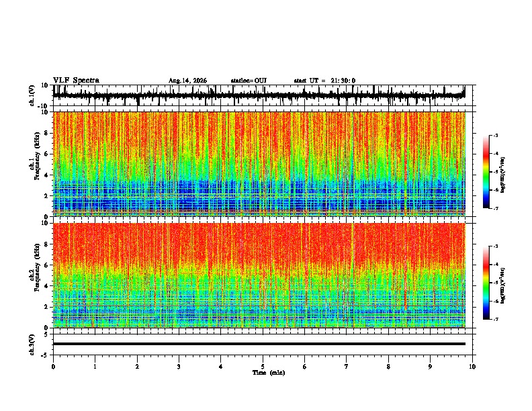
Task: Click the time axis tick label "1"
Action: (x=95, y=367)
